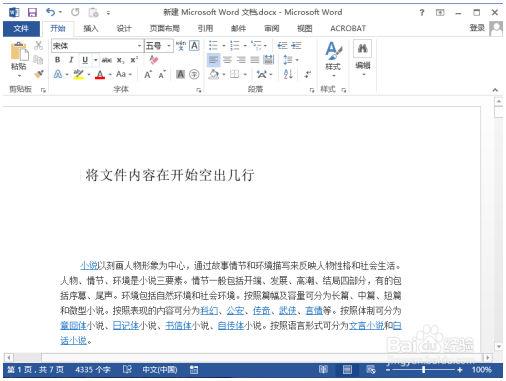506x381 pixels.
Task: Open the font name dropdown showing 宋体
Action: tap(97, 46)
